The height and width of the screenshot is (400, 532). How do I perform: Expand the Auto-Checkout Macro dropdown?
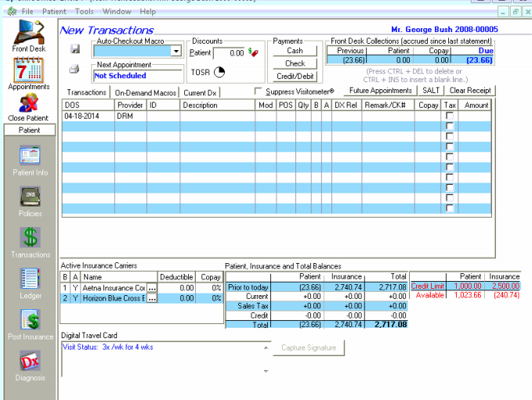click(176, 51)
